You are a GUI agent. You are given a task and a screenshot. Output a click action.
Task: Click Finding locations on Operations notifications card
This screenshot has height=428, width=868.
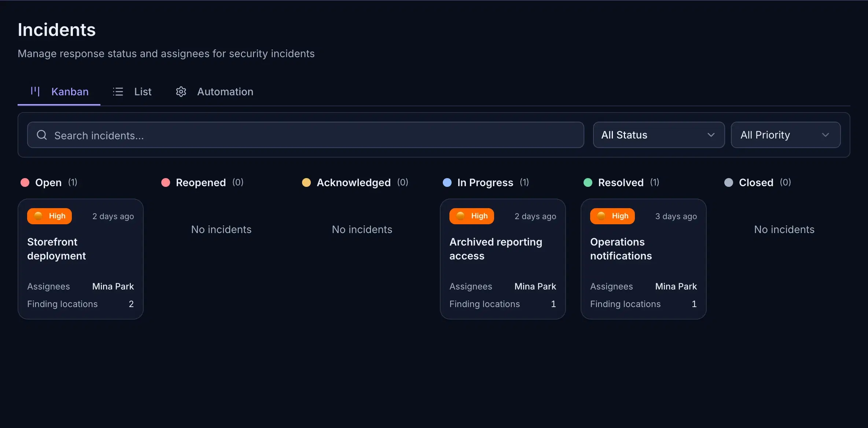(x=625, y=304)
